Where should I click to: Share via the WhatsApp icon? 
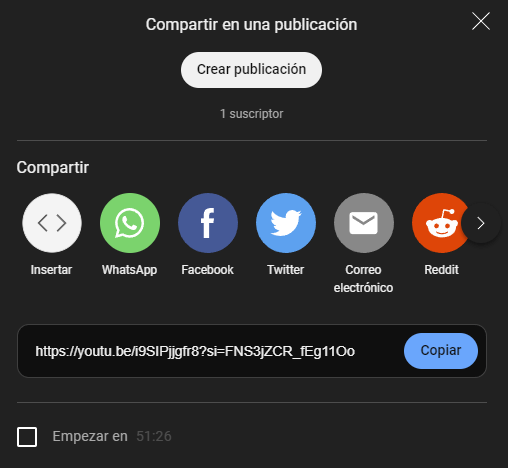pyautogui.click(x=130, y=223)
